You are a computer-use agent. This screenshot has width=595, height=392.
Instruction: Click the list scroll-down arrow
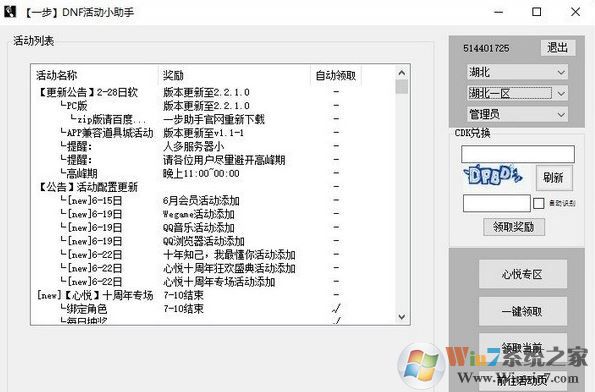click(402, 316)
